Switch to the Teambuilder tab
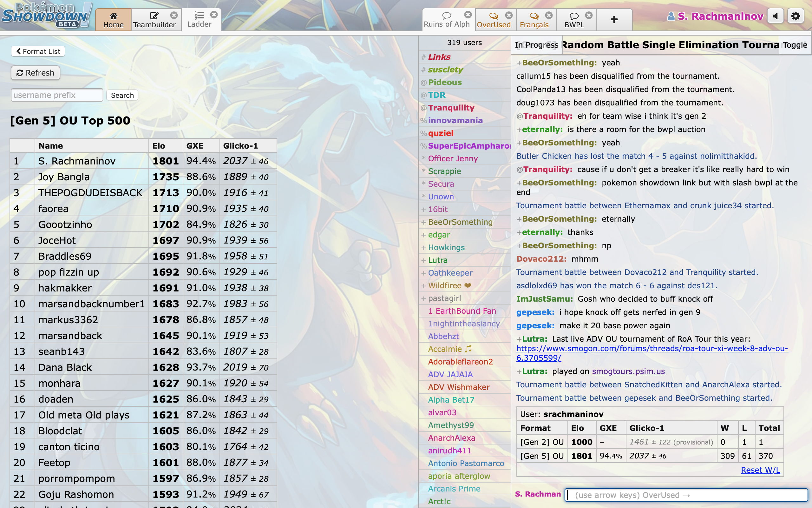 coord(154,20)
